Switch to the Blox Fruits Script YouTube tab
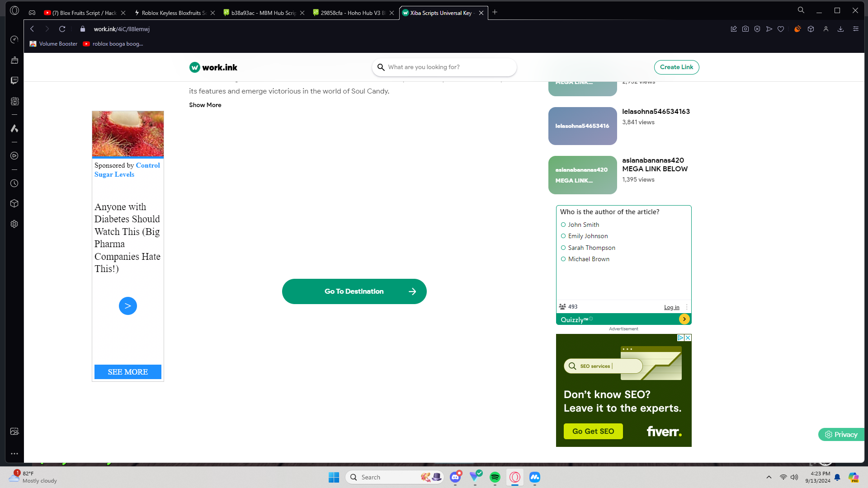The image size is (868, 488). (x=85, y=13)
